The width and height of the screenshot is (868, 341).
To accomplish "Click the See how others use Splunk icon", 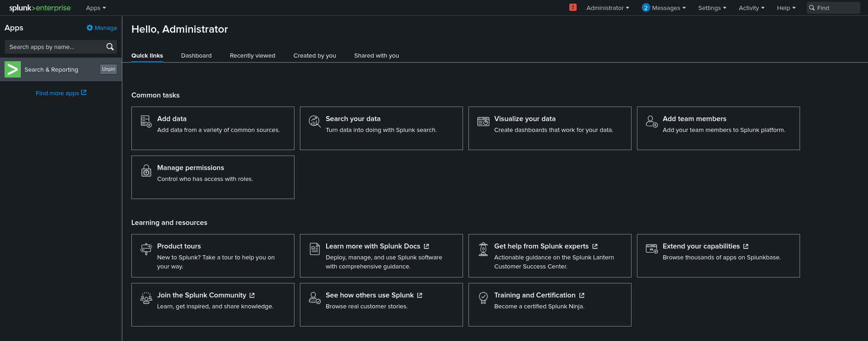I will pyautogui.click(x=314, y=297).
